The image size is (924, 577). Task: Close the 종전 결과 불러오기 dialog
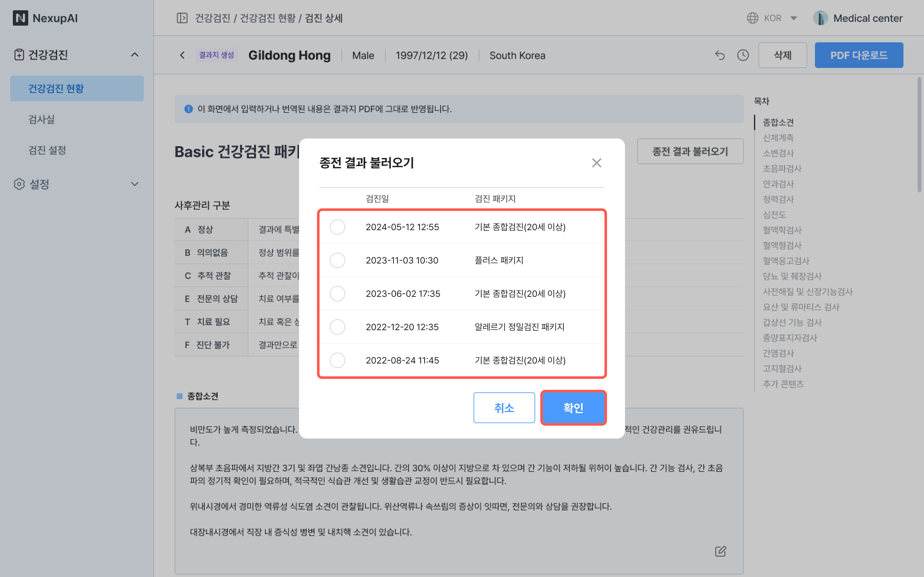[x=596, y=163]
